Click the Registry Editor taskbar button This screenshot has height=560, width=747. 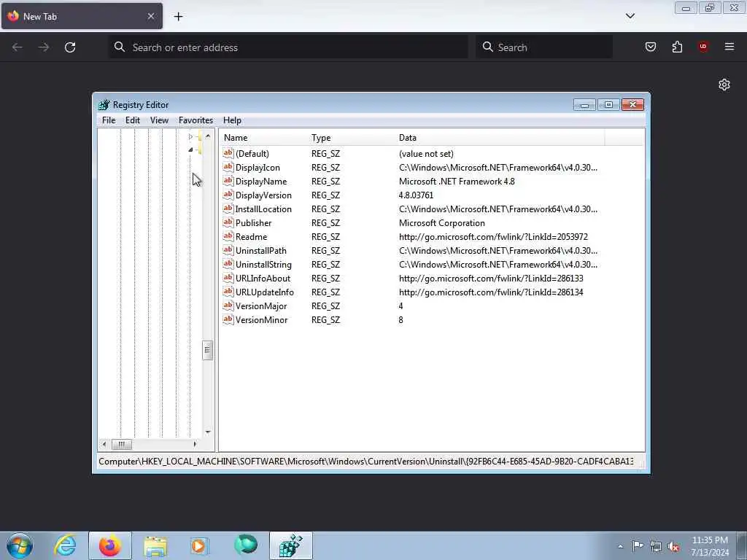(x=291, y=545)
